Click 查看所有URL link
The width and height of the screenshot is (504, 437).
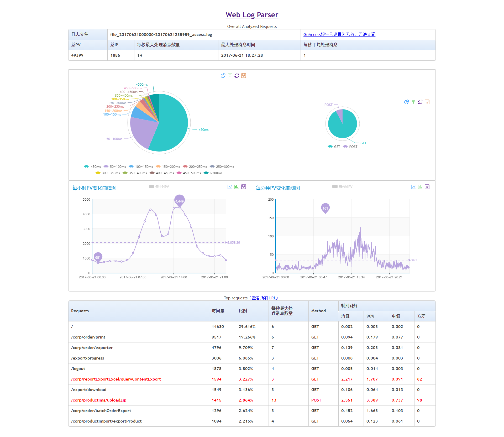tap(264, 298)
